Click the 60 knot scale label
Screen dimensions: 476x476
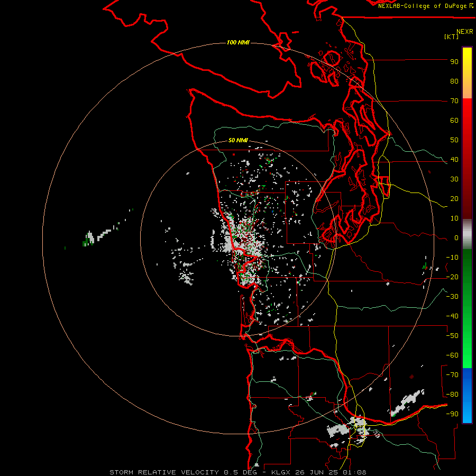point(454,120)
